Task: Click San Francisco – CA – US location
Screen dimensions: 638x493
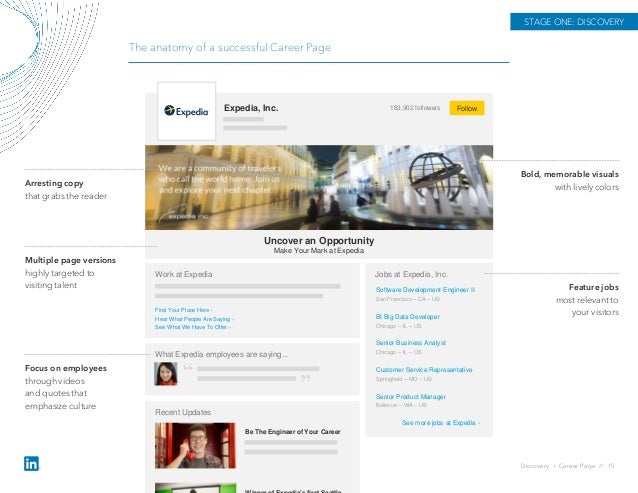Action: click(x=407, y=299)
